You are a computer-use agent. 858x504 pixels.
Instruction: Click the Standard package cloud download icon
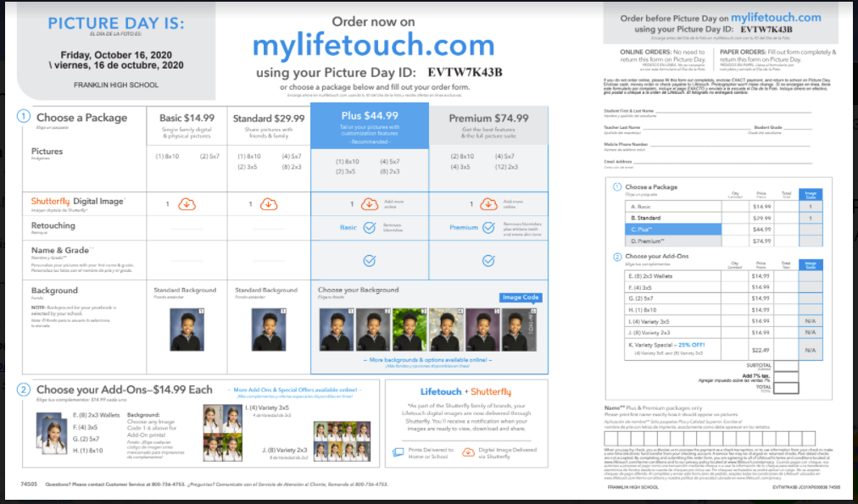point(267,204)
